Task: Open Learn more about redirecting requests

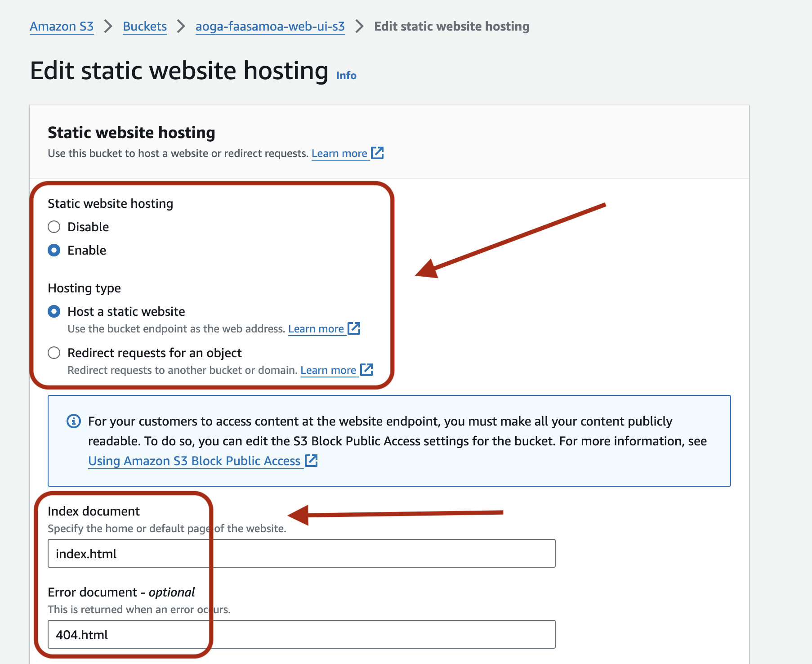Action: pos(328,370)
